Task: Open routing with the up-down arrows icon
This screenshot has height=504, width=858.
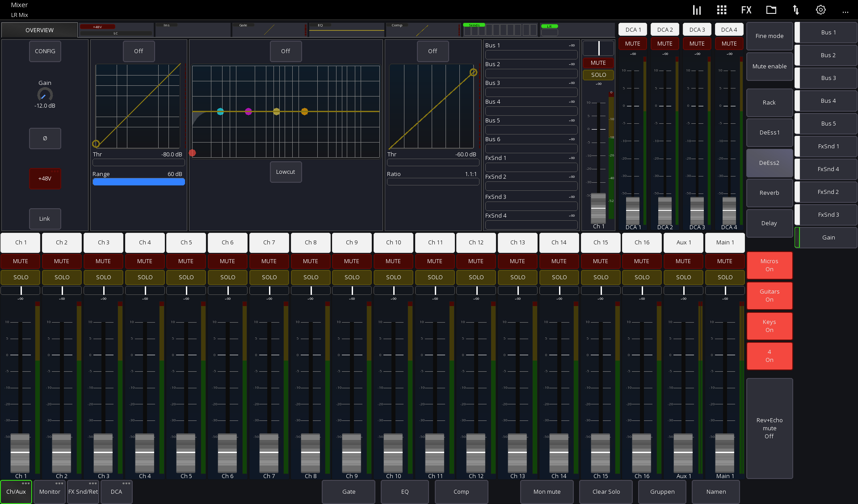Action: click(x=796, y=9)
